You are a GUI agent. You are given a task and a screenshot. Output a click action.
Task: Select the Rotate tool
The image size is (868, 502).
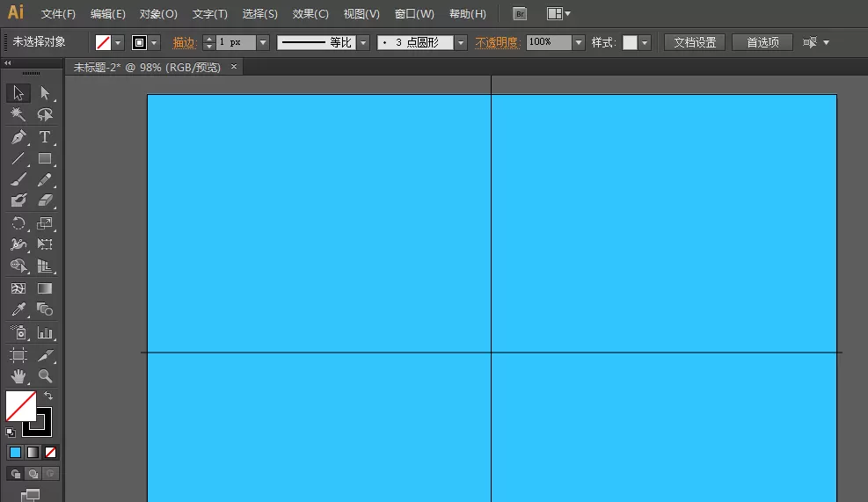pos(18,223)
